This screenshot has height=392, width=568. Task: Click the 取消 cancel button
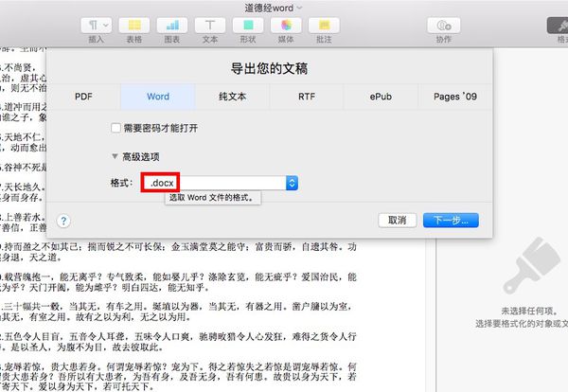click(398, 221)
